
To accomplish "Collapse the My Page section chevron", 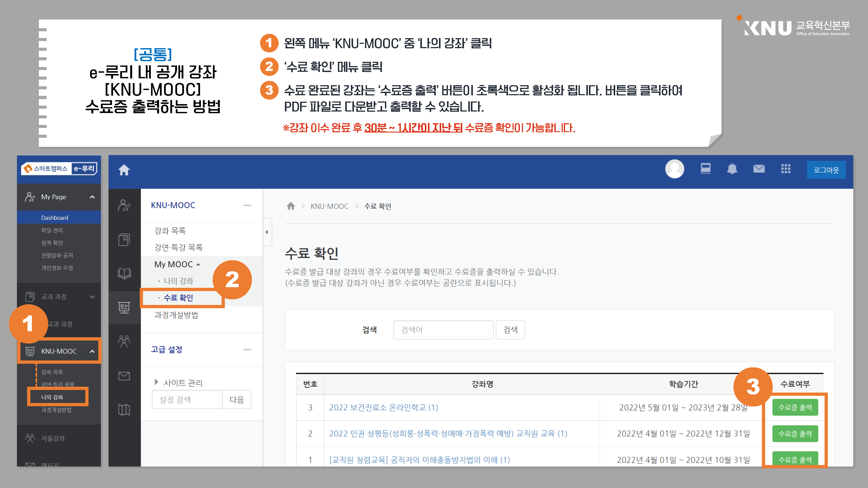I will pos(92,197).
